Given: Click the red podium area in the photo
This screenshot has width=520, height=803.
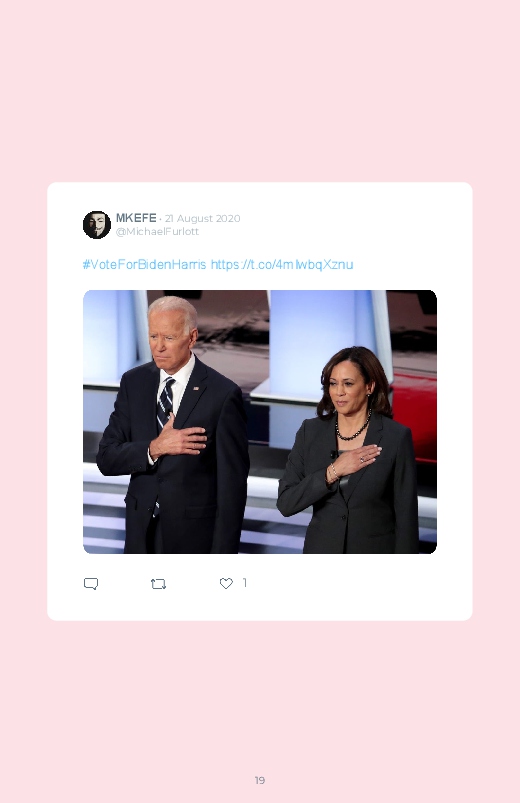Looking at the screenshot, I should pyautogui.click(x=416, y=415).
